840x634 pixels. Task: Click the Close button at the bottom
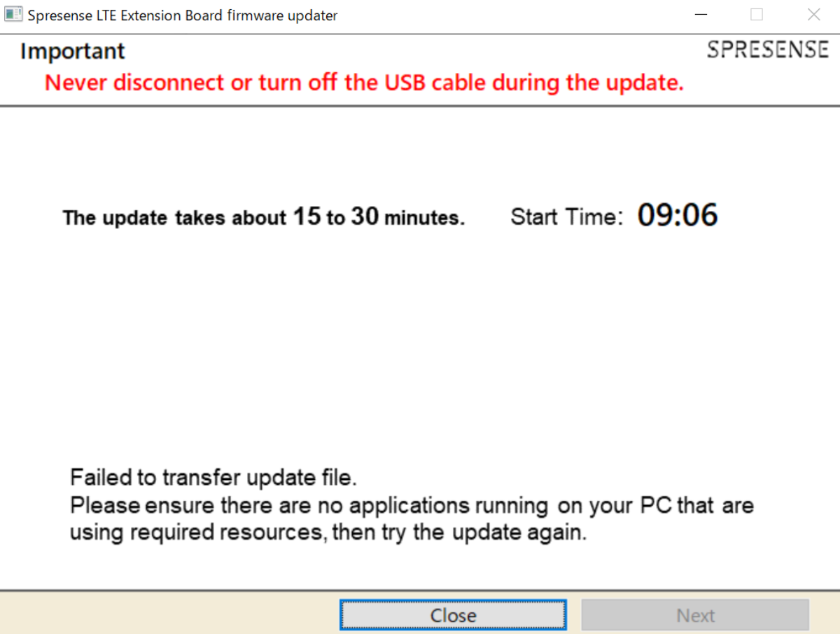tap(453, 615)
